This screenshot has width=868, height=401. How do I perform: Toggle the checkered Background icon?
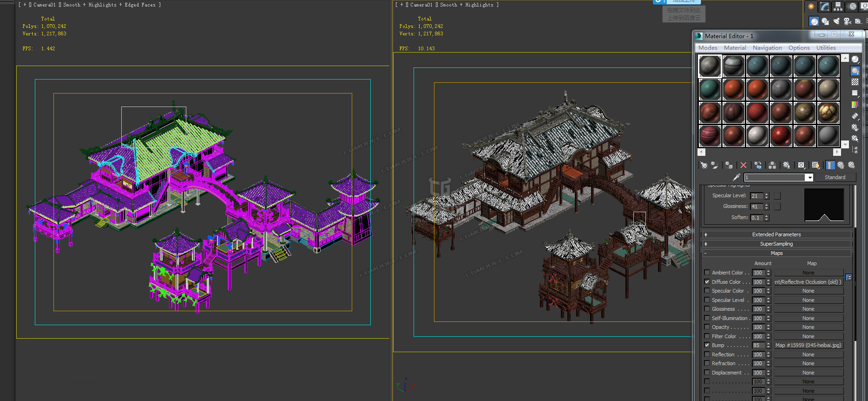[x=855, y=82]
